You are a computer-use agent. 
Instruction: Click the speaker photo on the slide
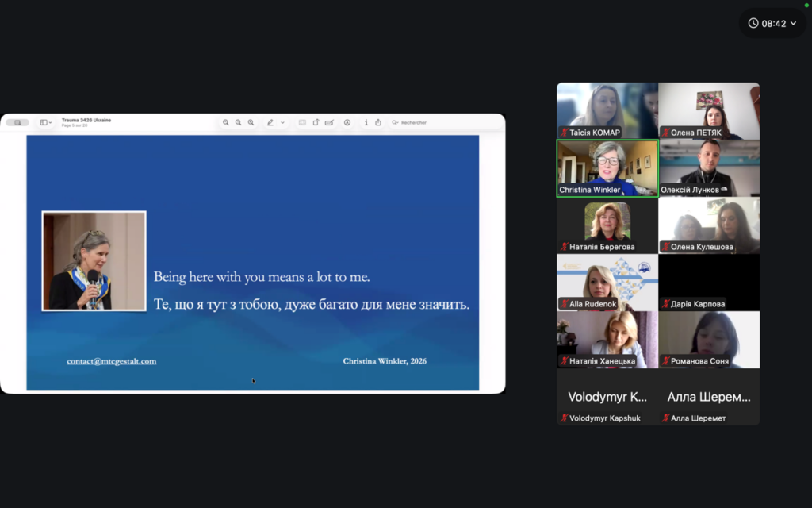coord(94,260)
